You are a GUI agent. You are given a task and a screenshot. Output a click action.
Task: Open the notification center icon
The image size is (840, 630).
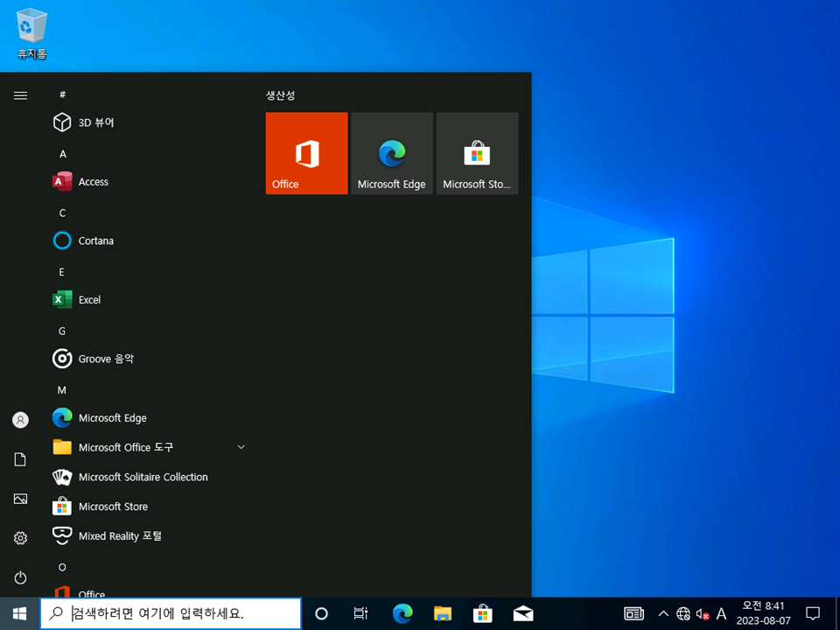pyautogui.click(x=813, y=613)
